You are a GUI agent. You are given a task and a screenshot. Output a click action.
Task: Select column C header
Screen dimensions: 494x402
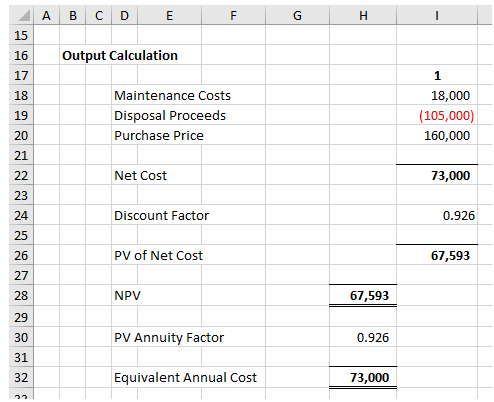point(99,15)
